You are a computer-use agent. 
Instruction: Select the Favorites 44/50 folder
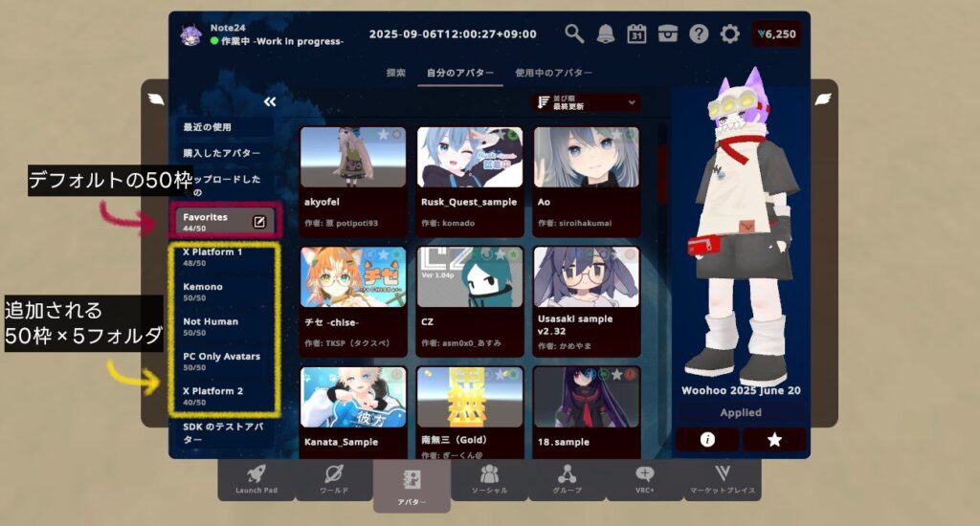coord(224,221)
